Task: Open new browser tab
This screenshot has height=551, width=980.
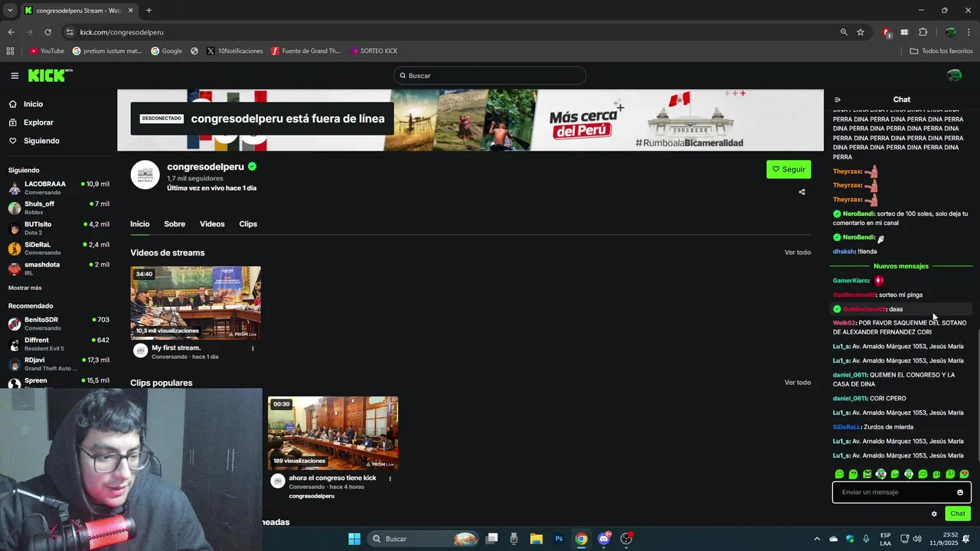Action: (149, 11)
